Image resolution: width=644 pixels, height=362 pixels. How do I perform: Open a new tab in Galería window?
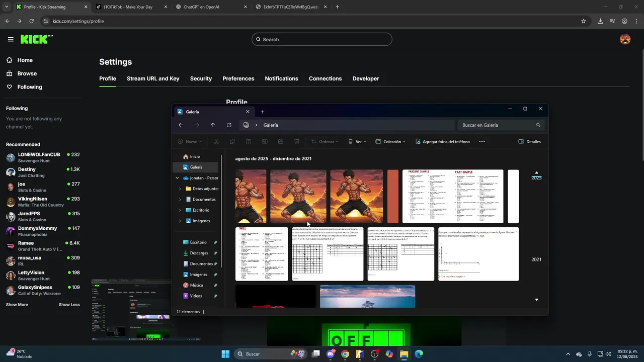[262, 112]
